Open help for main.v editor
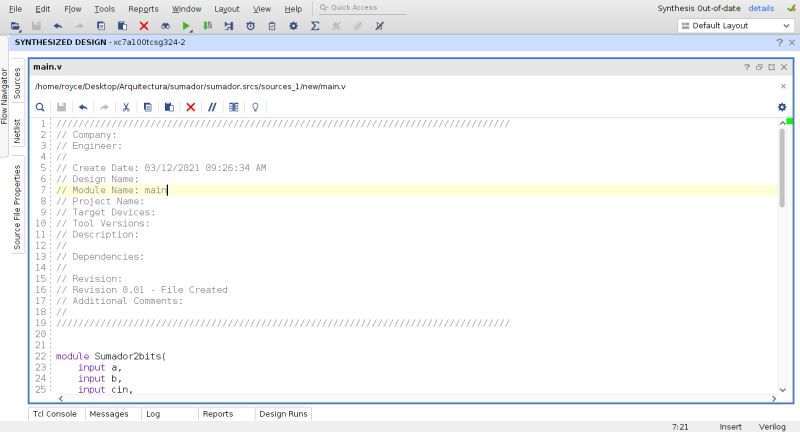800x432 pixels. tap(747, 67)
